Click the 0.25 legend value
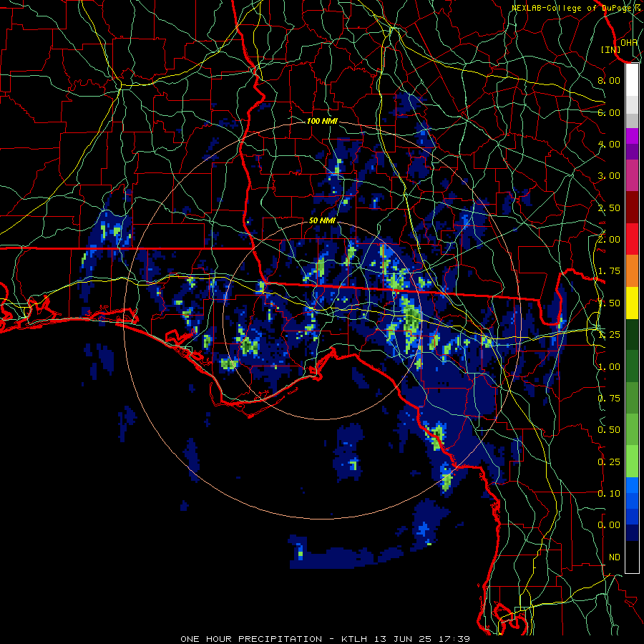 (x=609, y=462)
